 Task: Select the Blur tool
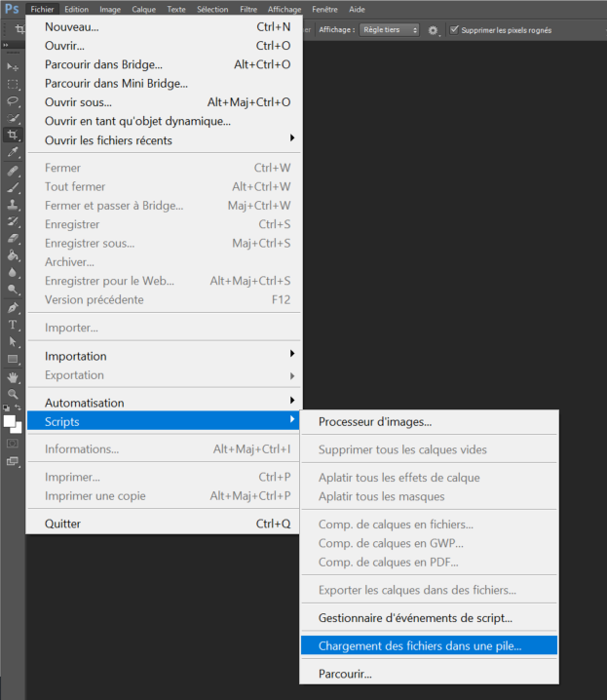(13, 272)
